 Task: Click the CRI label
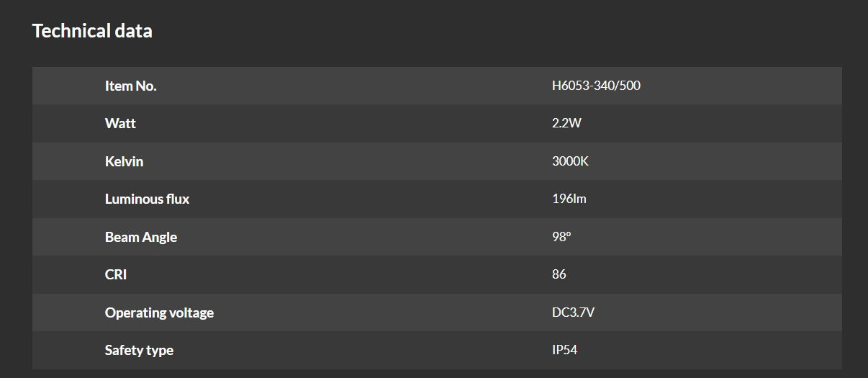116,274
